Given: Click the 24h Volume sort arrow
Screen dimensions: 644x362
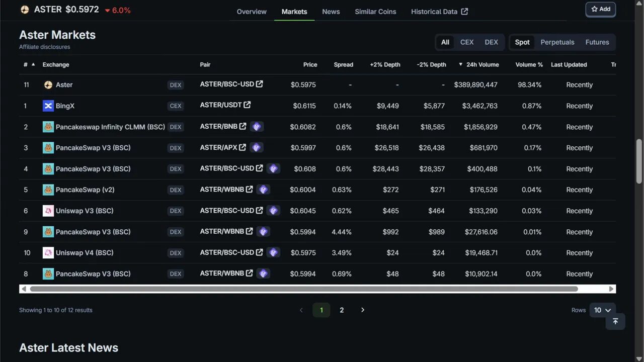Looking at the screenshot, I should [460, 64].
